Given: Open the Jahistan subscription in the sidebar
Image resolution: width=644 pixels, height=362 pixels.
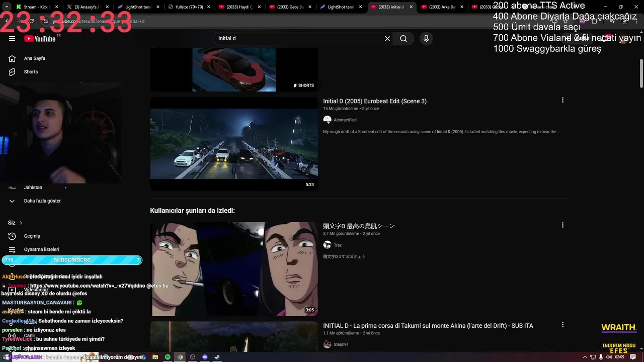Looking at the screenshot, I should [x=33, y=188].
